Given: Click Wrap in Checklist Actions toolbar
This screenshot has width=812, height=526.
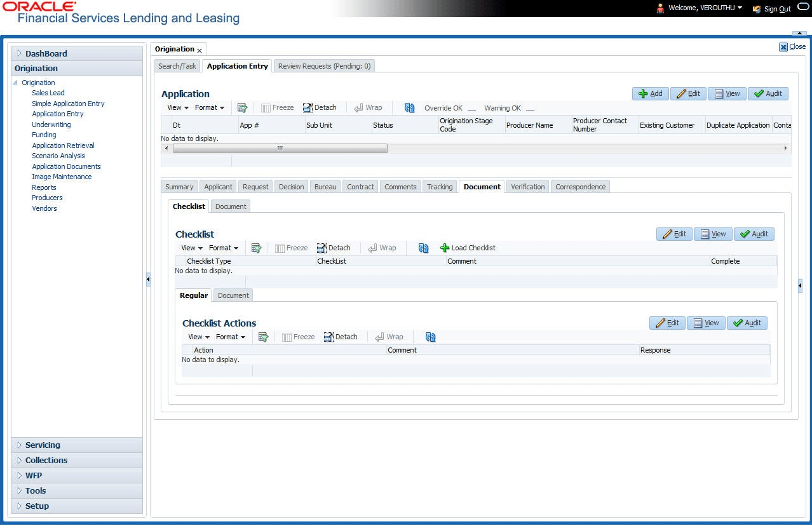Looking at the screenshot, I should tap(389, 337).
